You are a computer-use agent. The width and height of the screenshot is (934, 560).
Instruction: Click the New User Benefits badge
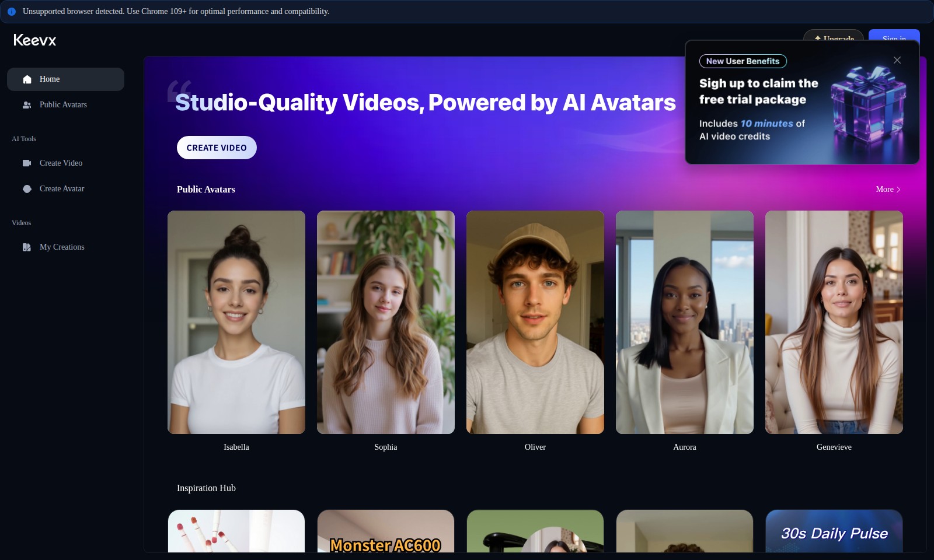point(743,61)
